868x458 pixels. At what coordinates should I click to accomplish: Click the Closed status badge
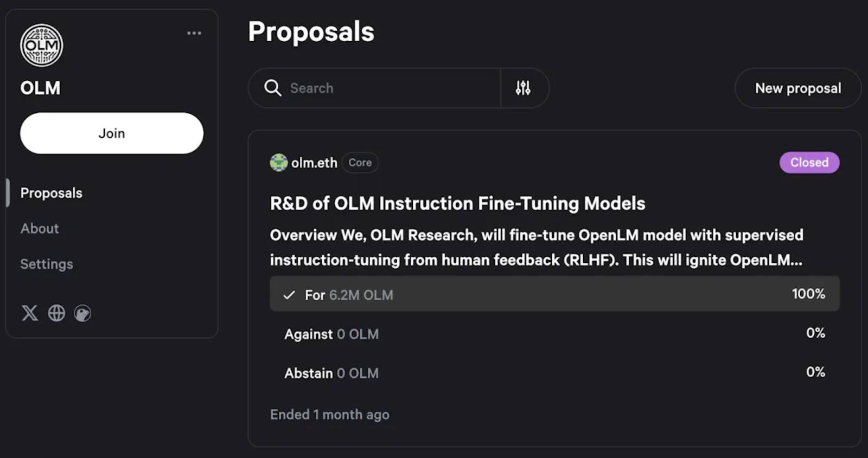coord(809,163)
